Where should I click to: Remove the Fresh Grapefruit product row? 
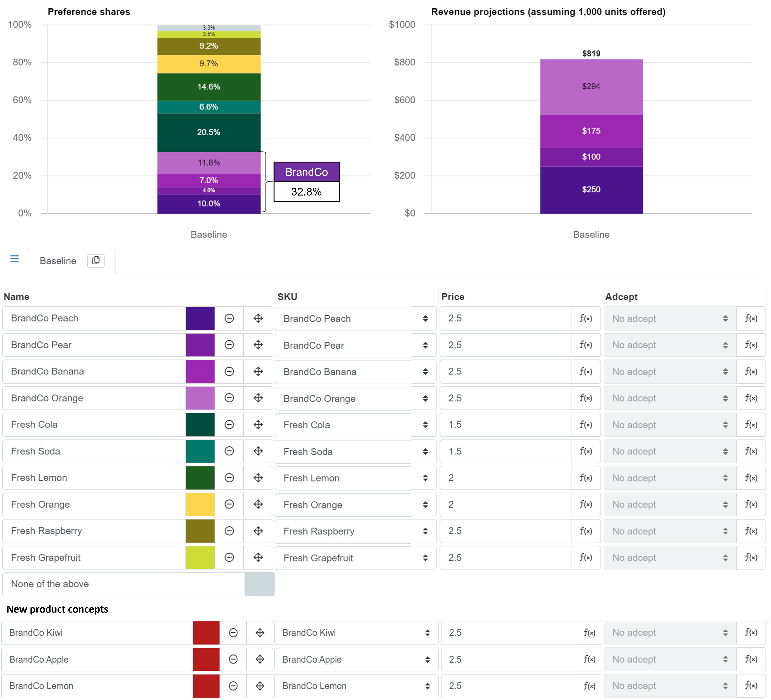pyautogui.click(x=229, y=557)
